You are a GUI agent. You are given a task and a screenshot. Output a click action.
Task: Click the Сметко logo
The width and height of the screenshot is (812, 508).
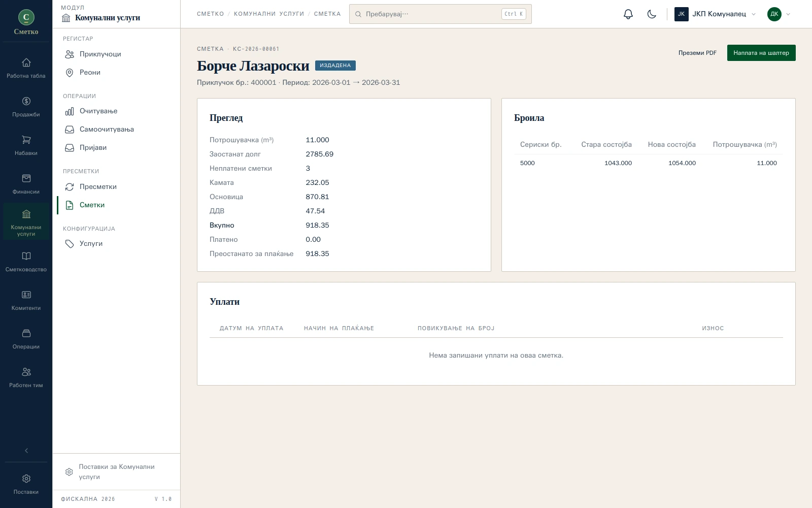tap(26, 22)
